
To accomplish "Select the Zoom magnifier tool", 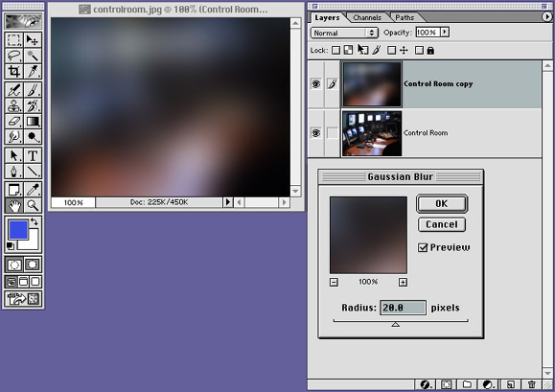I will [x=33, y=205].
